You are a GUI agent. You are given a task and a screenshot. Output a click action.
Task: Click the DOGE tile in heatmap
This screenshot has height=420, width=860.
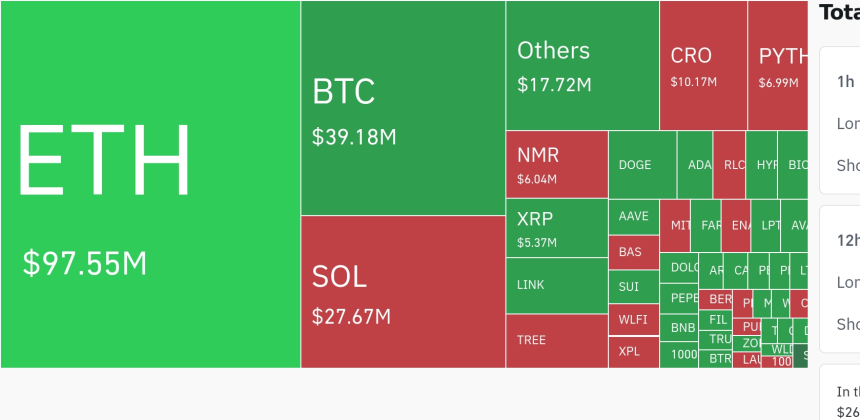(x=642, y=165)
